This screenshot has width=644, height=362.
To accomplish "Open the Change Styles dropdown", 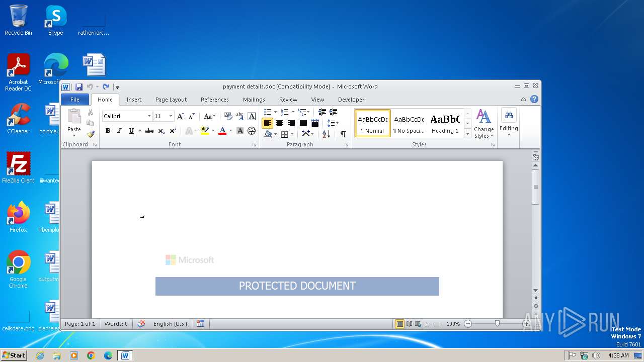I will [x=484, y=124].
